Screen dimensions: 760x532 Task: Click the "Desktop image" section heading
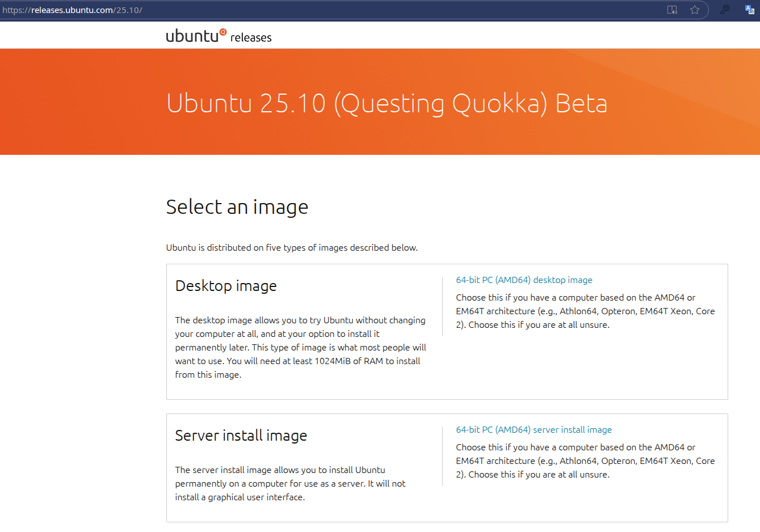226,286
